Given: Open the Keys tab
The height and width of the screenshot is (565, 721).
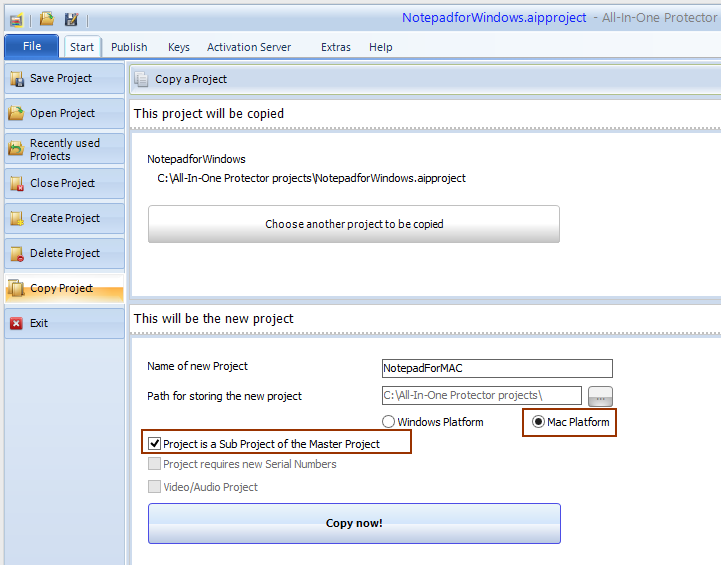Looking at the screenshot, I should tap(179, 47).
